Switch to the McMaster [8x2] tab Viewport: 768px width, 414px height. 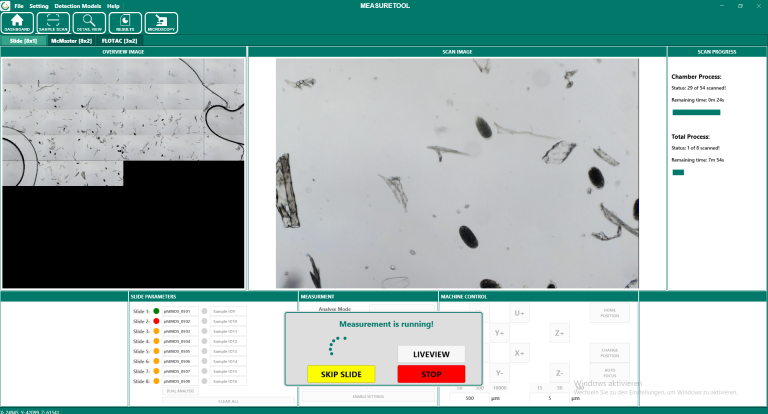(x=71, y=41)
